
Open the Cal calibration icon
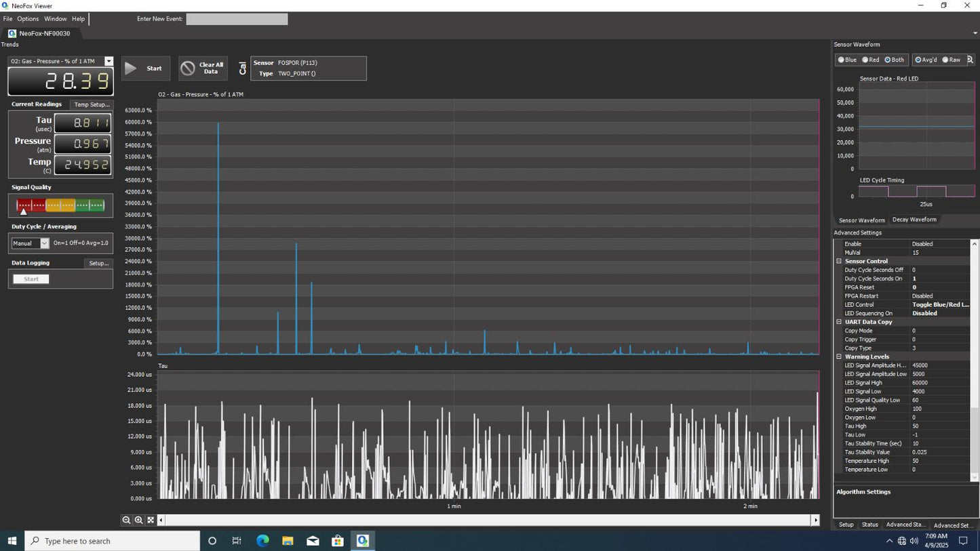242,68
